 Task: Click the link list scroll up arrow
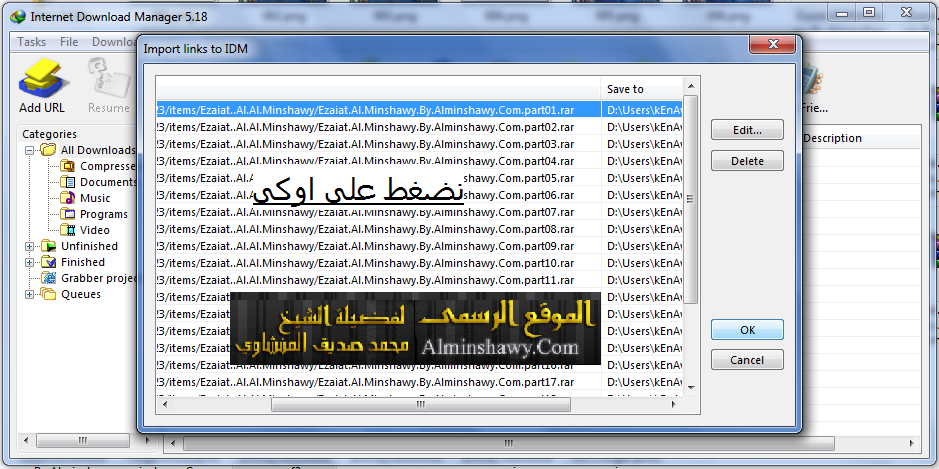690,85
